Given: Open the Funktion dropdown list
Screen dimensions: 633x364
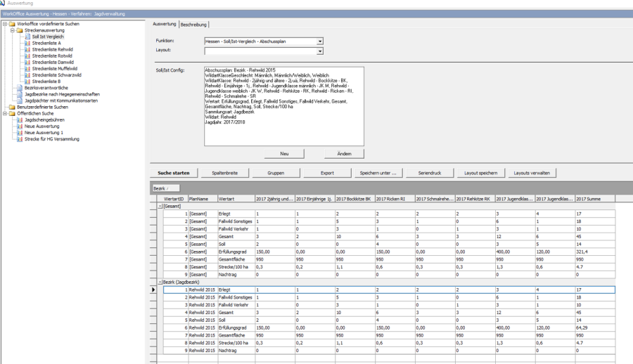Looking at the screenshot, I should [x=320, y=41].
